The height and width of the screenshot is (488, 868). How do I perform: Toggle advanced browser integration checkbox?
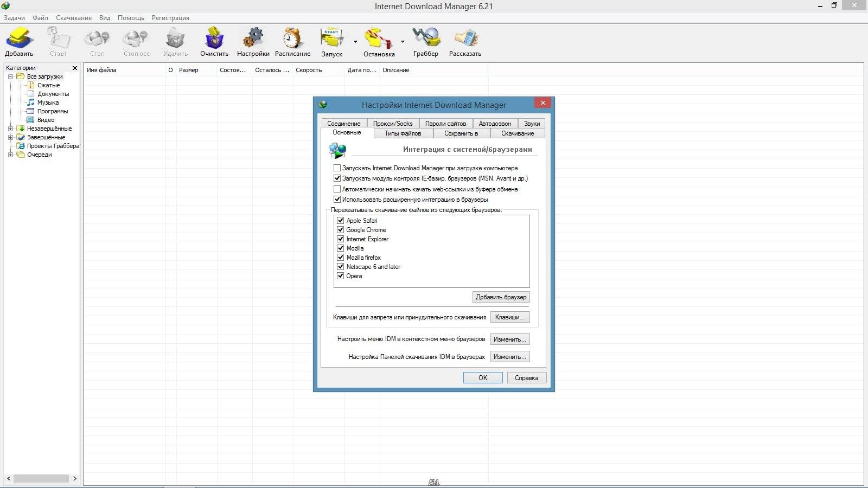[x=337, y=200]
